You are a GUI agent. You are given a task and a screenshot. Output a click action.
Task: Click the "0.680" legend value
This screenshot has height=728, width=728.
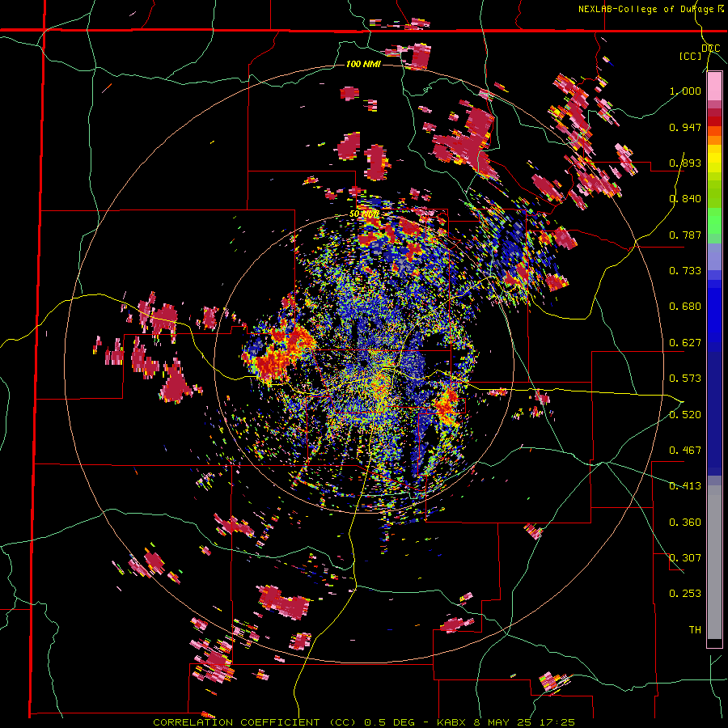685,307
